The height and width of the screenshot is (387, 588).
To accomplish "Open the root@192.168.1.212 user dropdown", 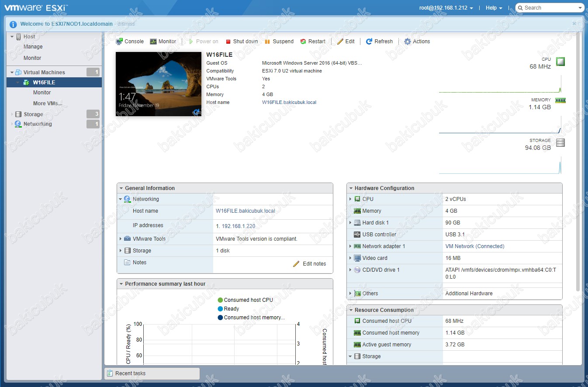I will click(446, 8).
